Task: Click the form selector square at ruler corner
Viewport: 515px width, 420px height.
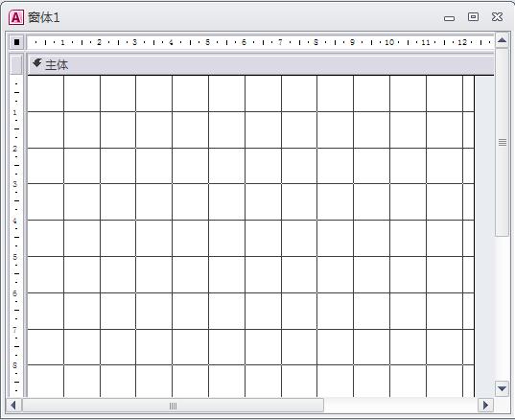Action: click(x=16, y=42)
